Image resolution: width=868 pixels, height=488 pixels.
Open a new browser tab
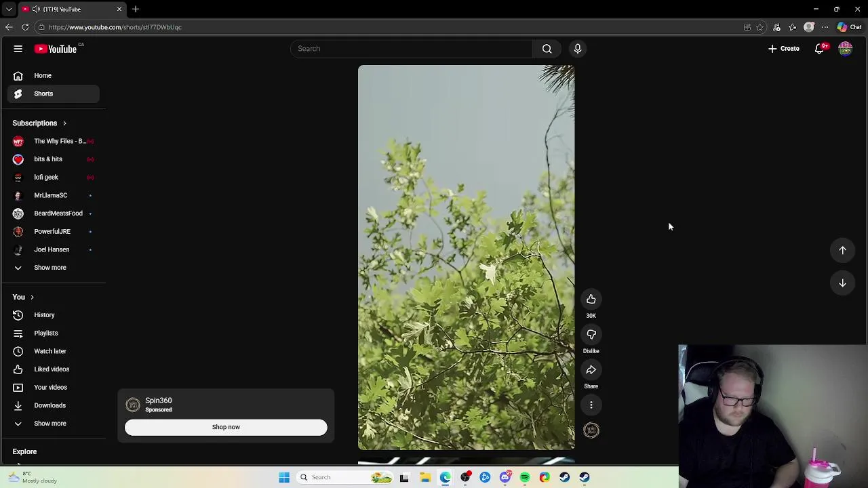coord(136,9)
